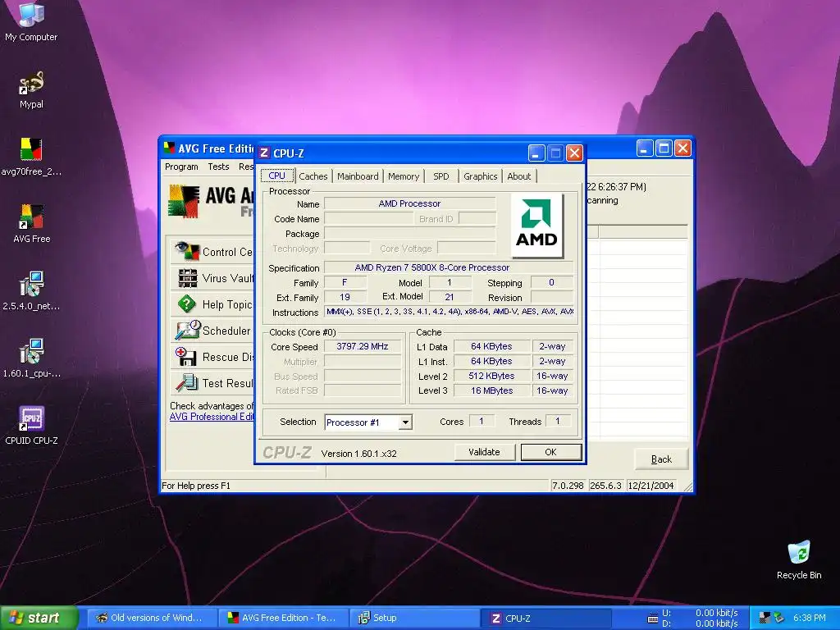Open the Graphics tab
The image size is (840, 630).
(481, 176)
